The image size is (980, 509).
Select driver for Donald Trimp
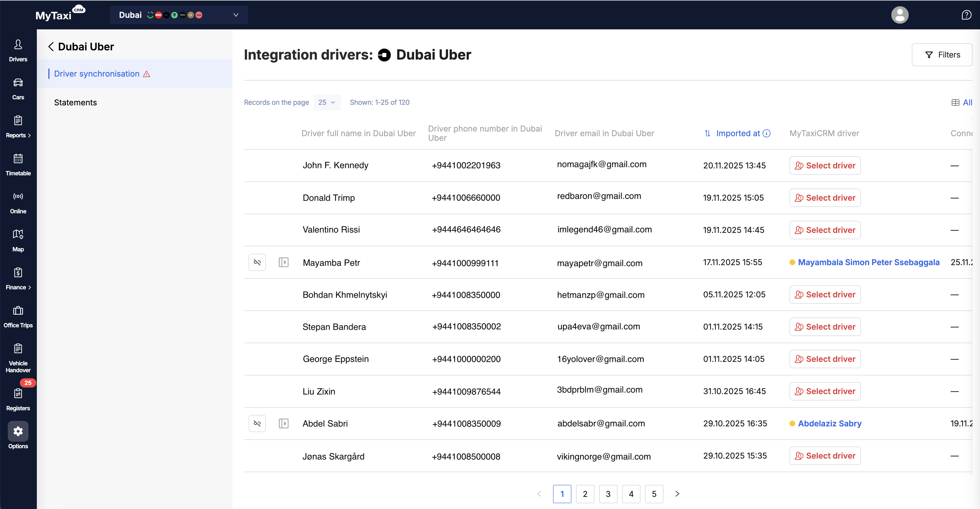825,198
